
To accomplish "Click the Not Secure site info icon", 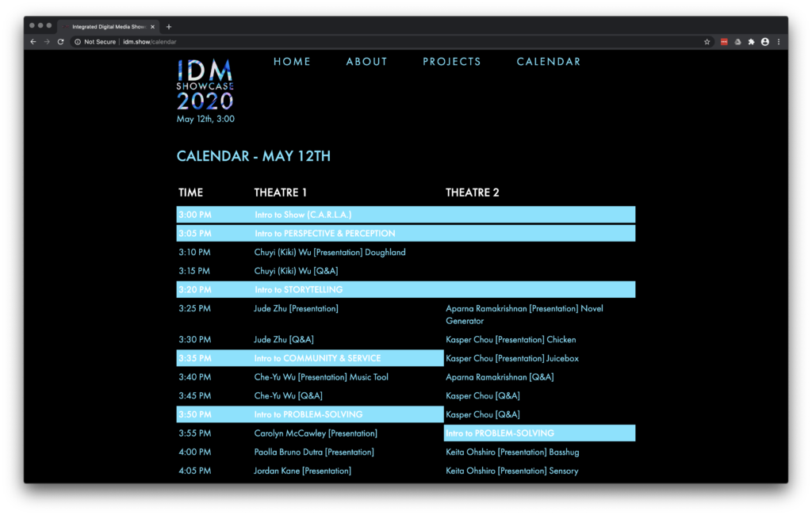I will click(78, 42).
